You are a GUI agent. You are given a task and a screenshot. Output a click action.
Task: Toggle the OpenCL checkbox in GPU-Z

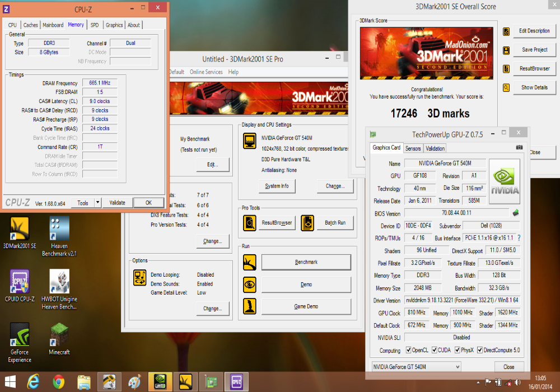click(x=409, y=350)
